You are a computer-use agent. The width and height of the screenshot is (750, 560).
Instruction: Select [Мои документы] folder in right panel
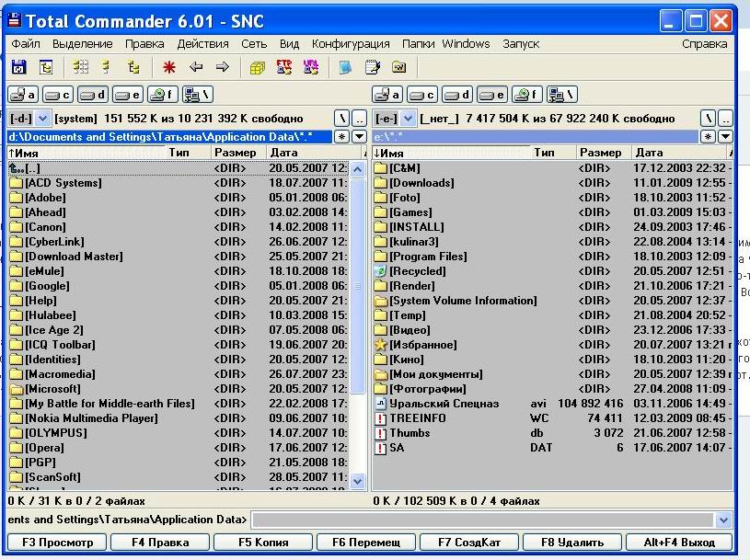[553, 374]
